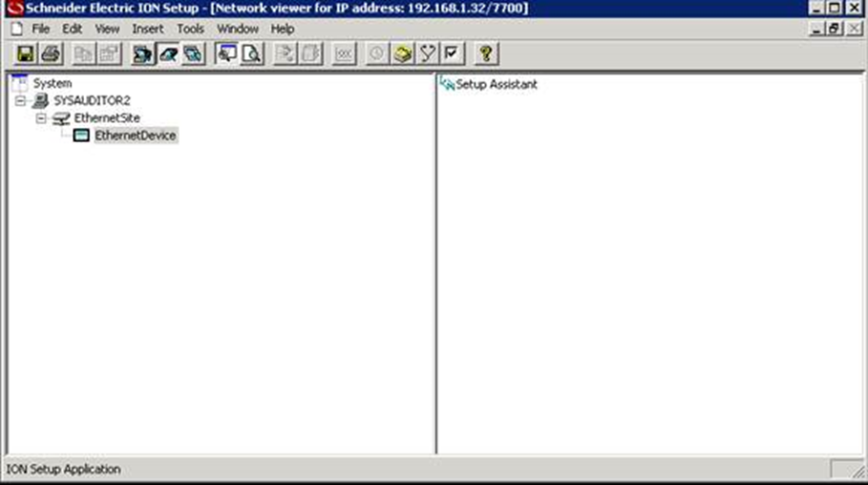Click the Print toolbar icon
868x485 pixels.
pyautogui.click(x=51, y=53)
